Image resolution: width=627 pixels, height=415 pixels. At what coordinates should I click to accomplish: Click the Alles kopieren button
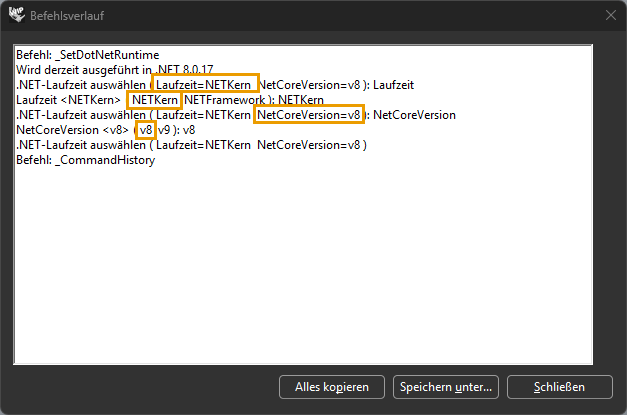click(331, 387)
